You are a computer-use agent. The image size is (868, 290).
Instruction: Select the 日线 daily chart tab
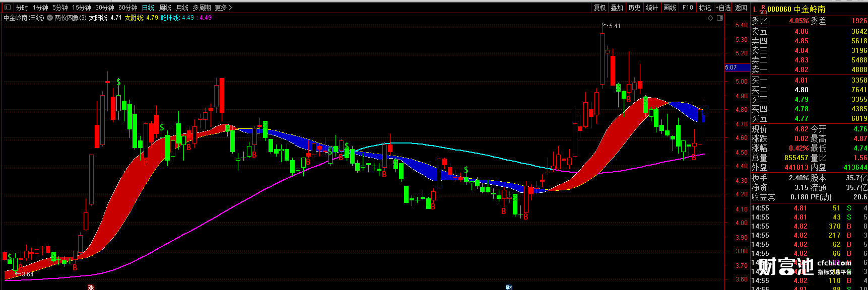point(148,8)
